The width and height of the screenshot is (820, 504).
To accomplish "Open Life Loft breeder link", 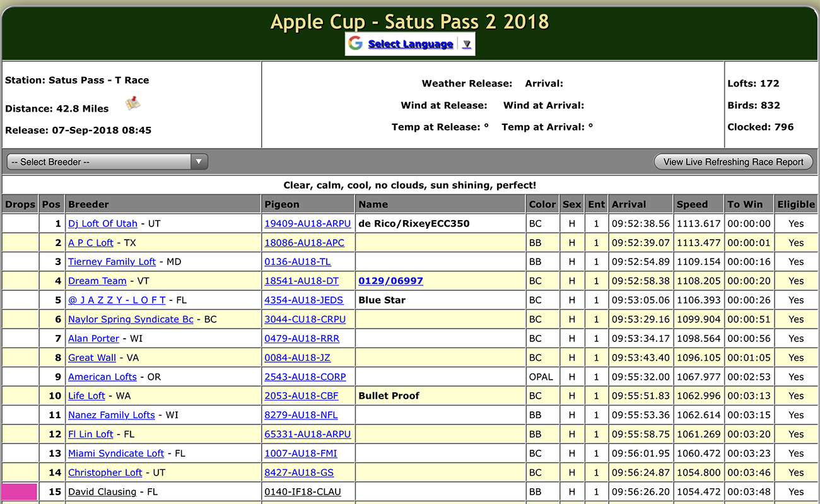I will [x=86, y=396].
